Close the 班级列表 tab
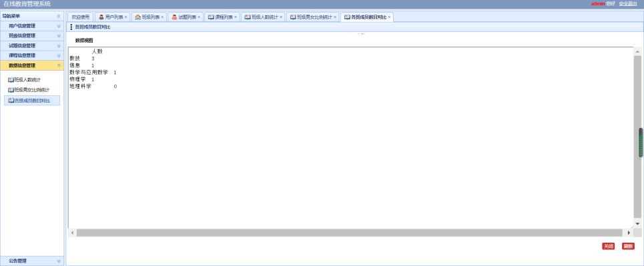 [162, 17]
